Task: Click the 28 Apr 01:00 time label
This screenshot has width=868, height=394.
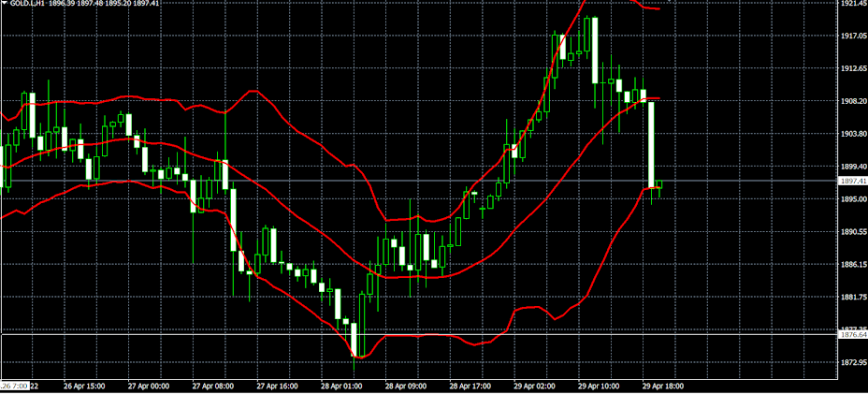Action: tap(340, 386)
